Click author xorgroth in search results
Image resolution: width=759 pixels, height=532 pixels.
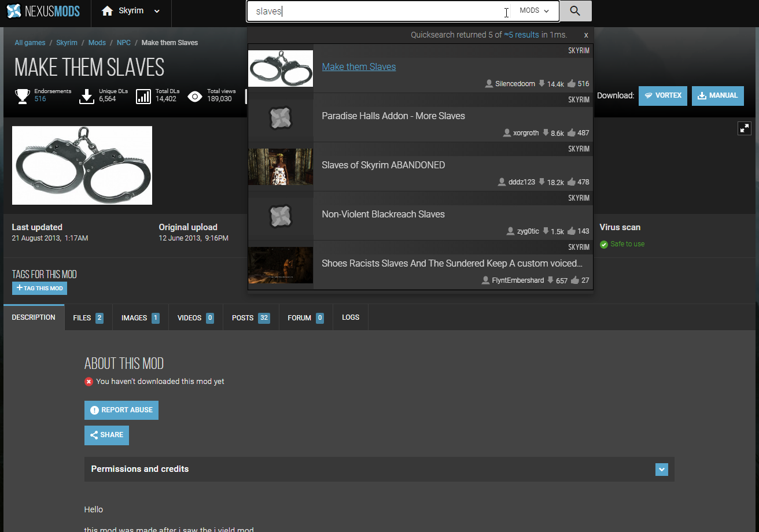(526, 133)
